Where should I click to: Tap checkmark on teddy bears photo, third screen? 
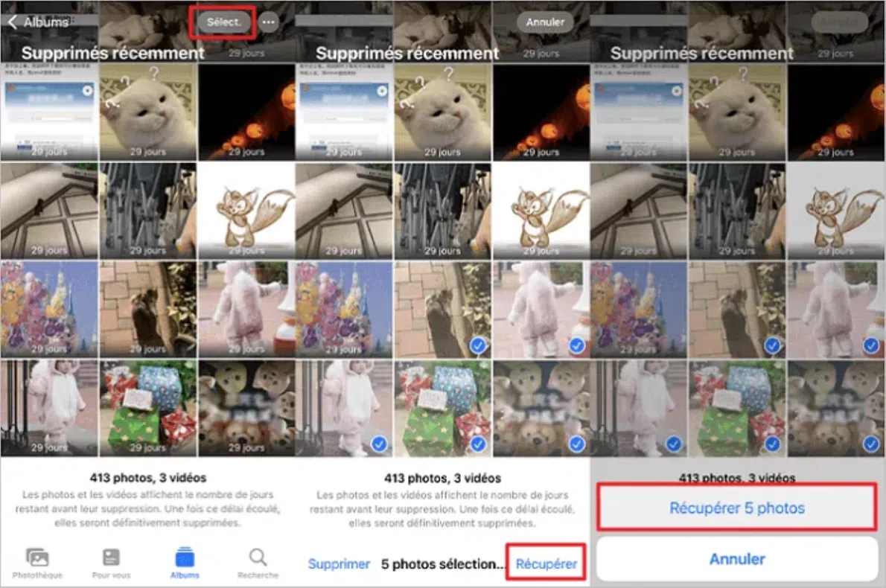(871, 444)
